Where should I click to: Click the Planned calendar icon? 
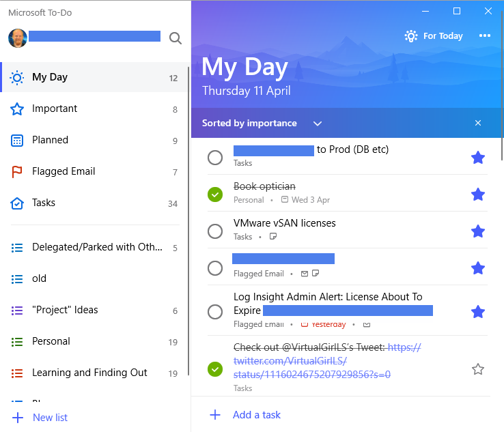pyautogui.click(x=17, y=141)
